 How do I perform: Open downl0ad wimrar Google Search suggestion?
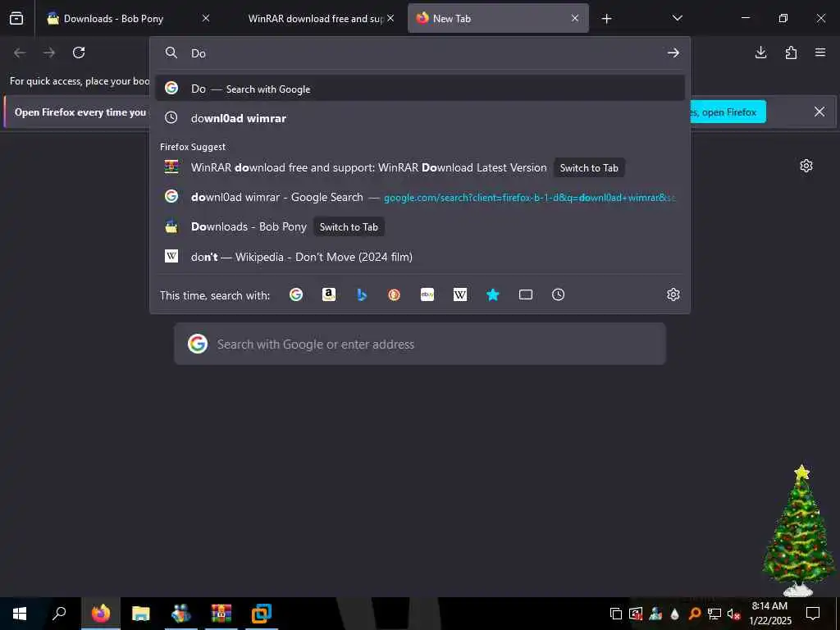(420, 197)
